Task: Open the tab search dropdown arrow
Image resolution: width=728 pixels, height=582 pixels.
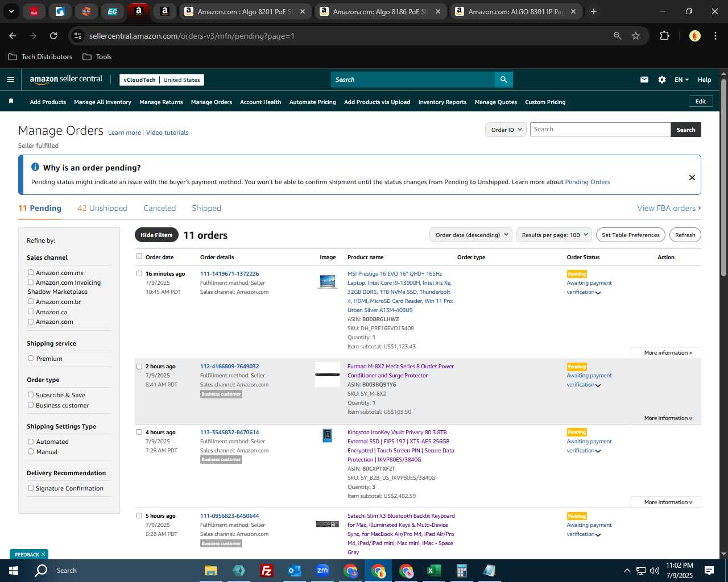Action: coord(11,11)
